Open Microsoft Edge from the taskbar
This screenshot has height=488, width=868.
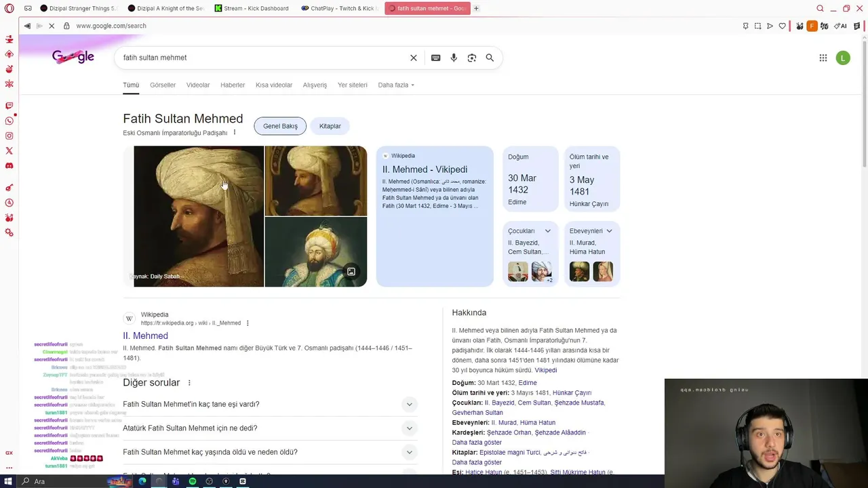142,481
